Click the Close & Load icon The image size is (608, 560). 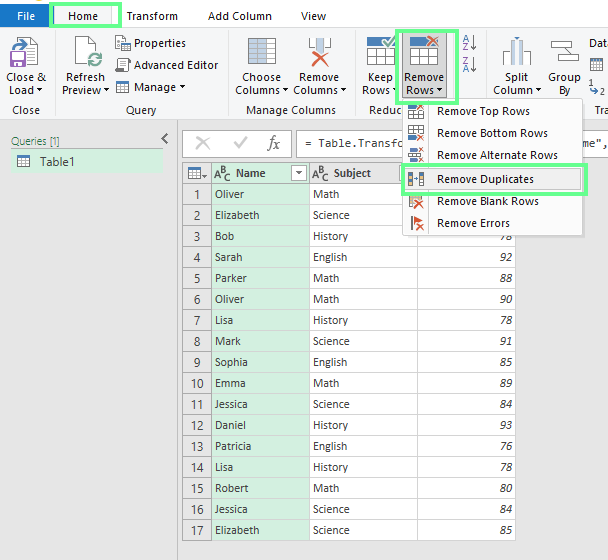click(26, 55)
